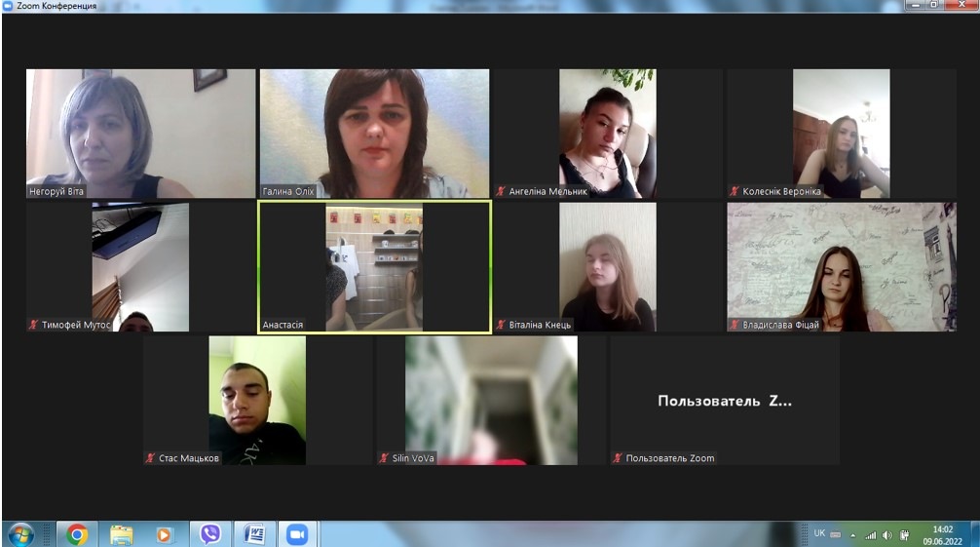Select Віталіна Кнець video tile
The height and width of the screenshot is (547, 980).
(x=608, y=266)
